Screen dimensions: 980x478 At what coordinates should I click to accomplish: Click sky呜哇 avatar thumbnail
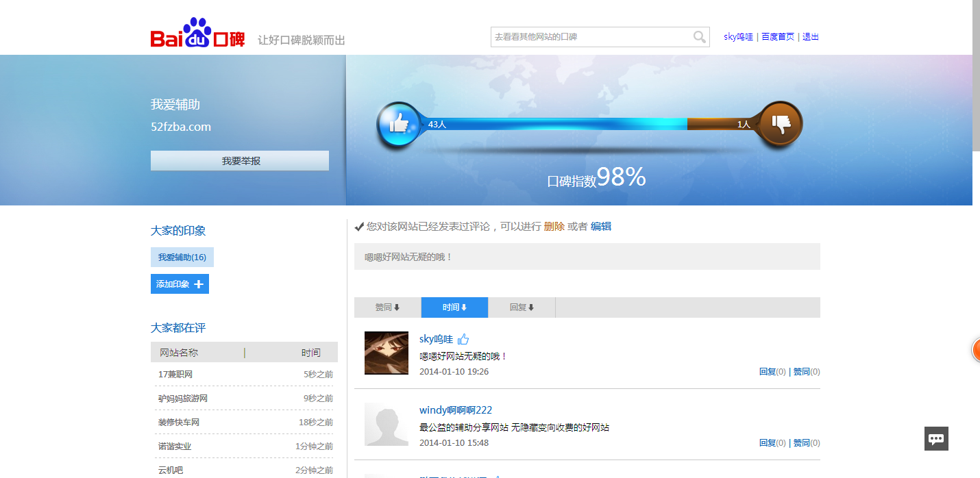coord(387,353)
